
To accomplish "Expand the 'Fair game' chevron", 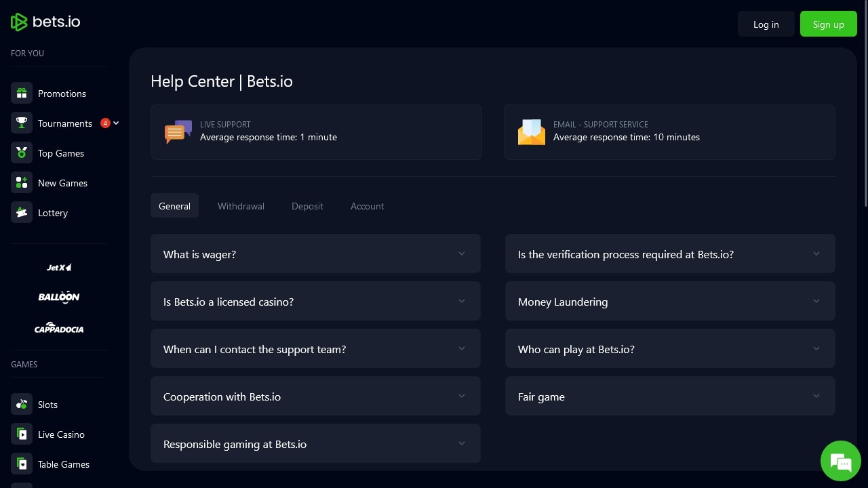I will (x=816, y=396).
